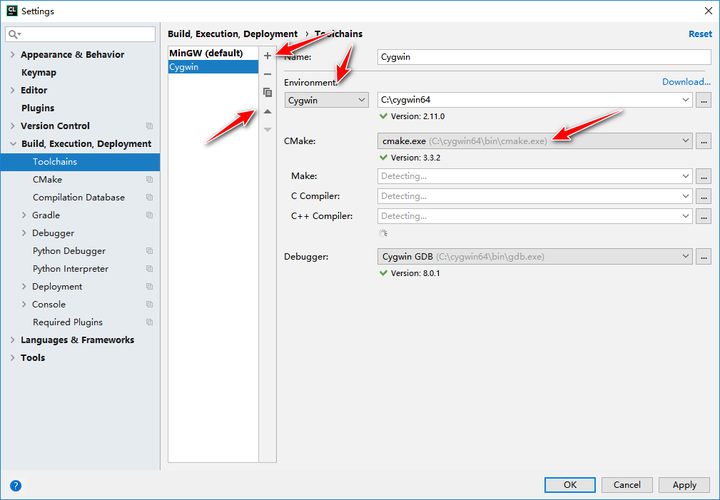The height and width of the screenshot is (500, 720).
Task: Open Python Debugger settings
Action: [x=69, y=251]
